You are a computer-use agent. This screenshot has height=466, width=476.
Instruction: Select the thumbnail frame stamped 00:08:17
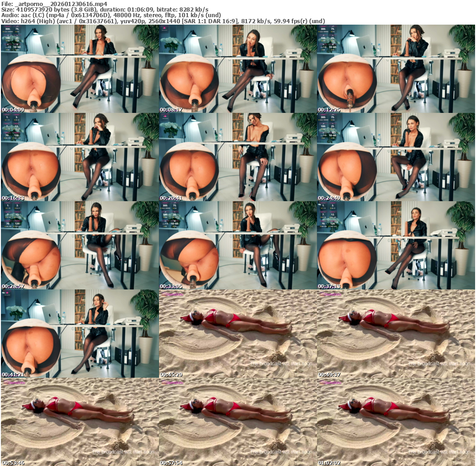238,69
